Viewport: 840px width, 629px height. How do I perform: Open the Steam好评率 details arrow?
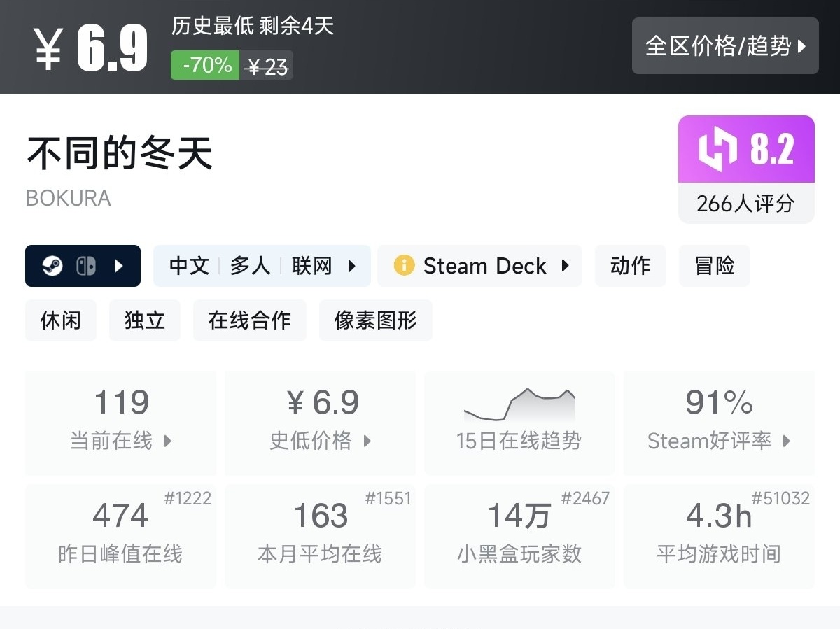point(787,441)
